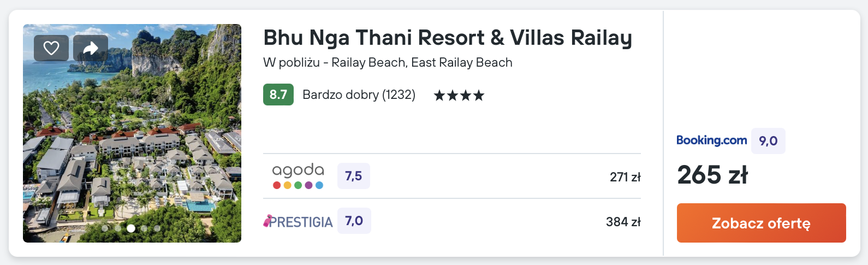Open the resort aerial photo
Screen dimensions: 868x265
point(132,137)
